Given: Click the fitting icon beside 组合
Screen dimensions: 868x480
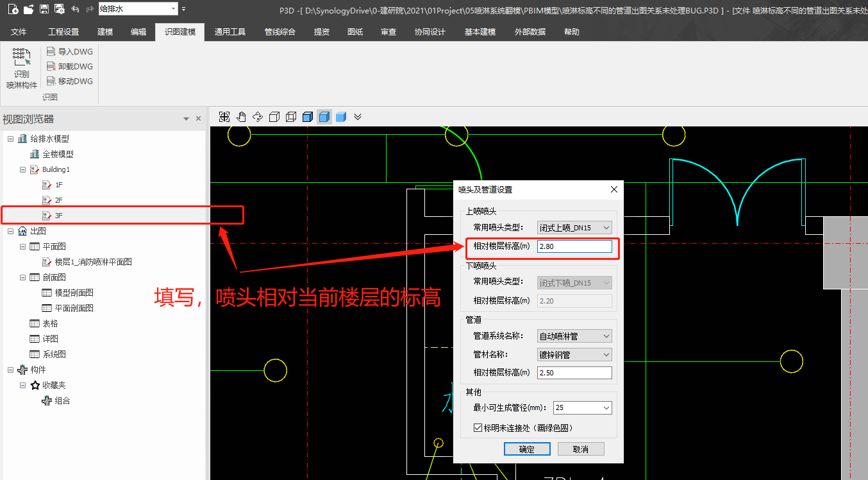Looking at the screenshot, I should point(47,400).
